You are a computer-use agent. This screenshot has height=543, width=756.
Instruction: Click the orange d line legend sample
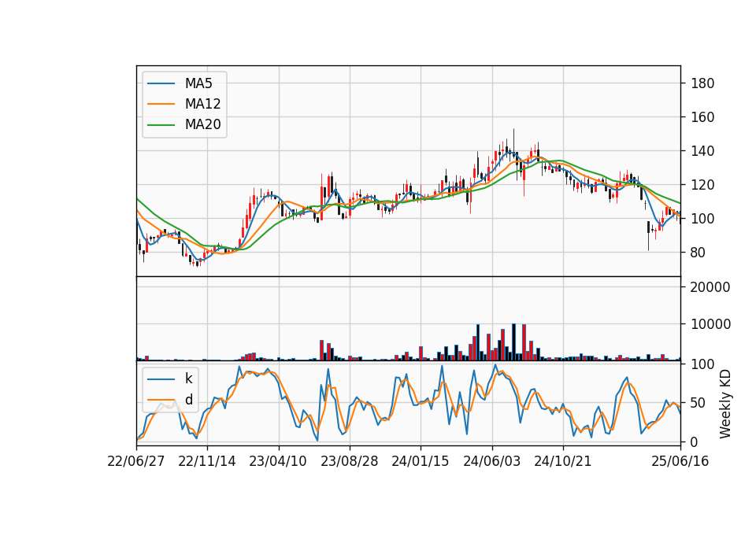161,400
